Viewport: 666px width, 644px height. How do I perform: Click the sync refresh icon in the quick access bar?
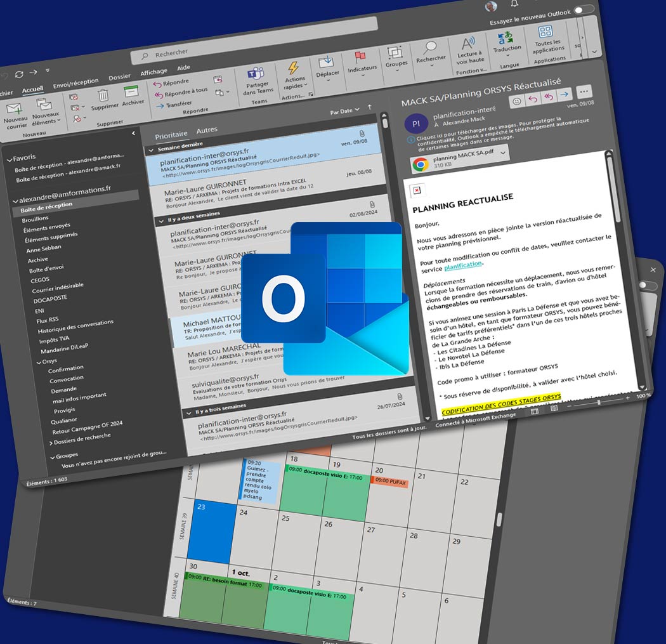pos(19,74)
